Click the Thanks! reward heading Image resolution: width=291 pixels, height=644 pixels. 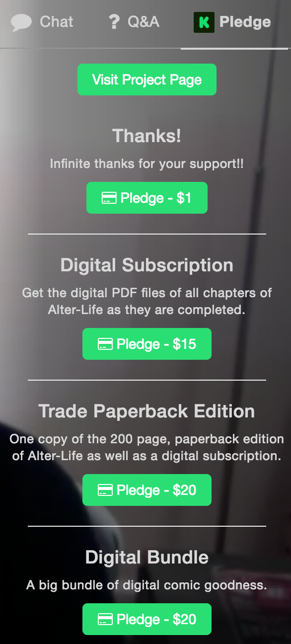click(x=147, y=136)
